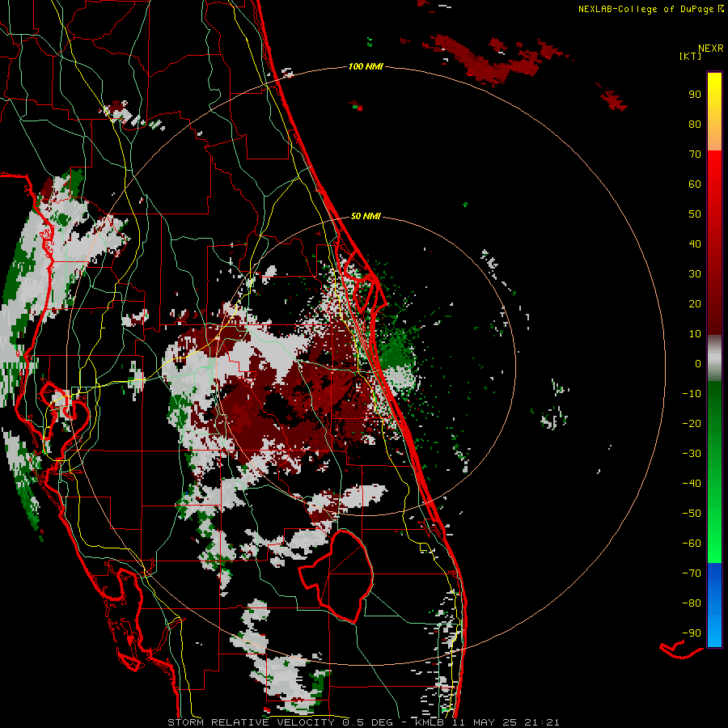Pick the red segment of the color bar
The image size is (728, 728).
click(714, 243)
